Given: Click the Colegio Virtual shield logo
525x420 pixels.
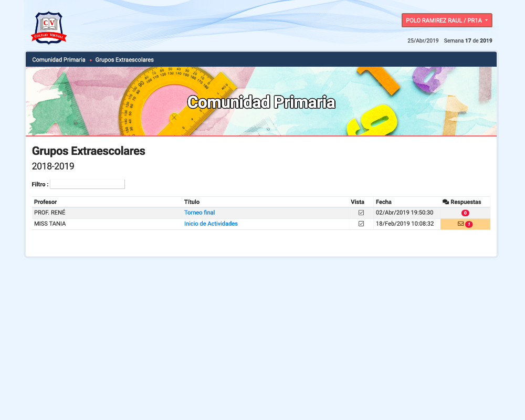Looking at the screenshot, I should (49, 28).
